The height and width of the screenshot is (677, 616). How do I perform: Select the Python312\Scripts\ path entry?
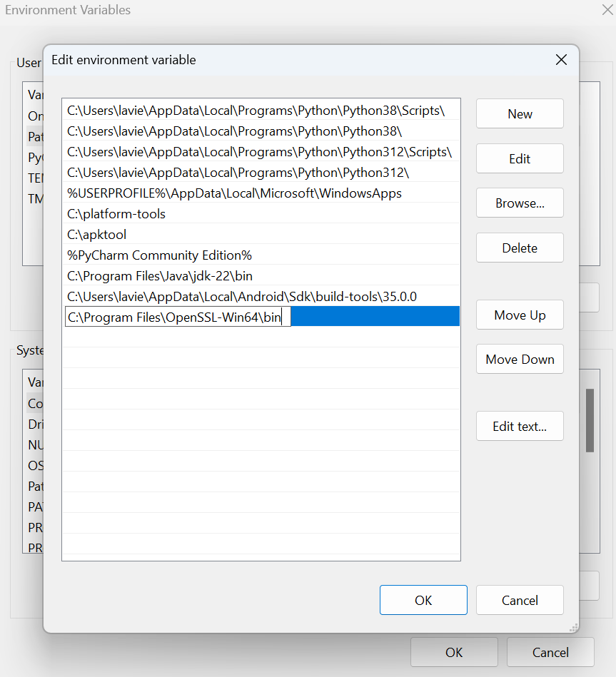click(261, 152)
